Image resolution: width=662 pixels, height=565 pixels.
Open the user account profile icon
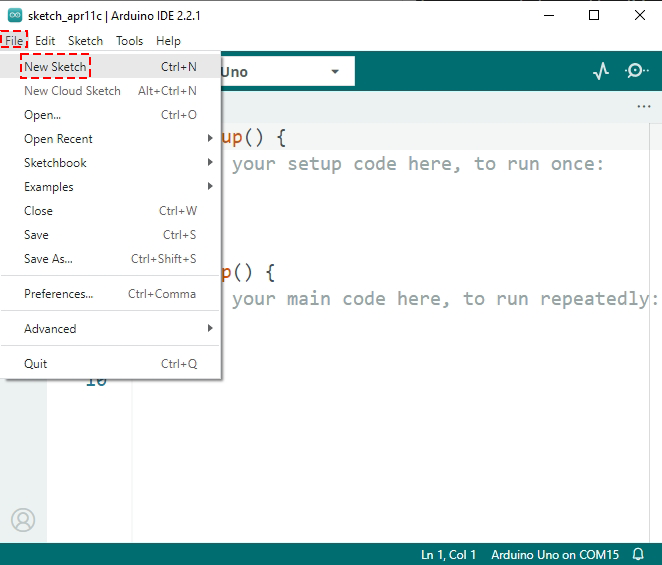(23, 520)
